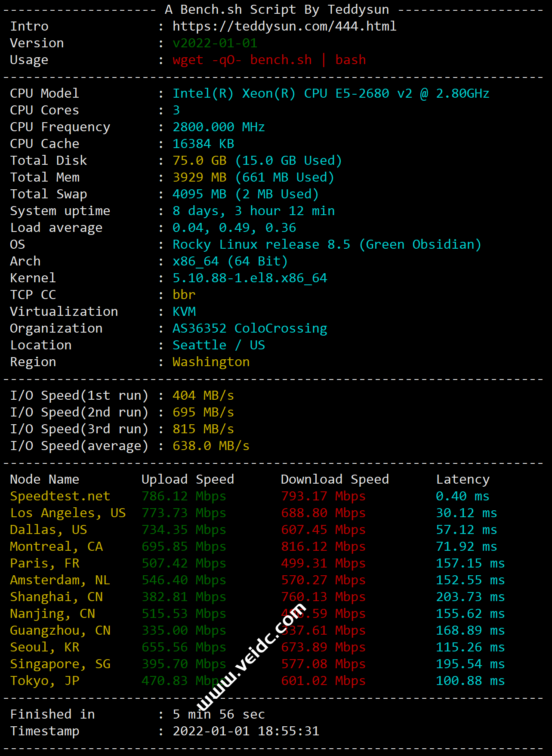552x756 pixels.
Task: Click the kernel version 5.10.88 string
Action: tap(250, 278)
